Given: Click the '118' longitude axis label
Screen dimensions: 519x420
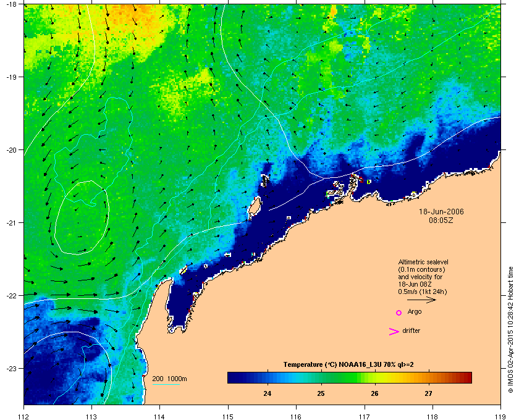Looking at the screenshot, I should pos(432,416).
